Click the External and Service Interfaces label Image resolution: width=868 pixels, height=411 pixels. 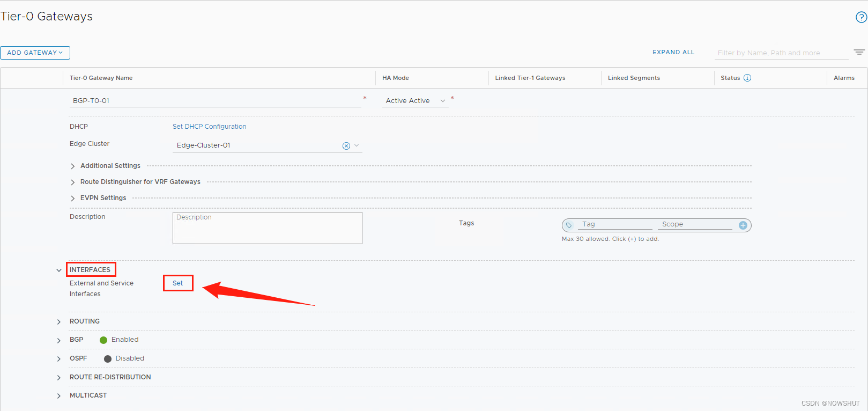pyautogui.click(x=102, y=289)
